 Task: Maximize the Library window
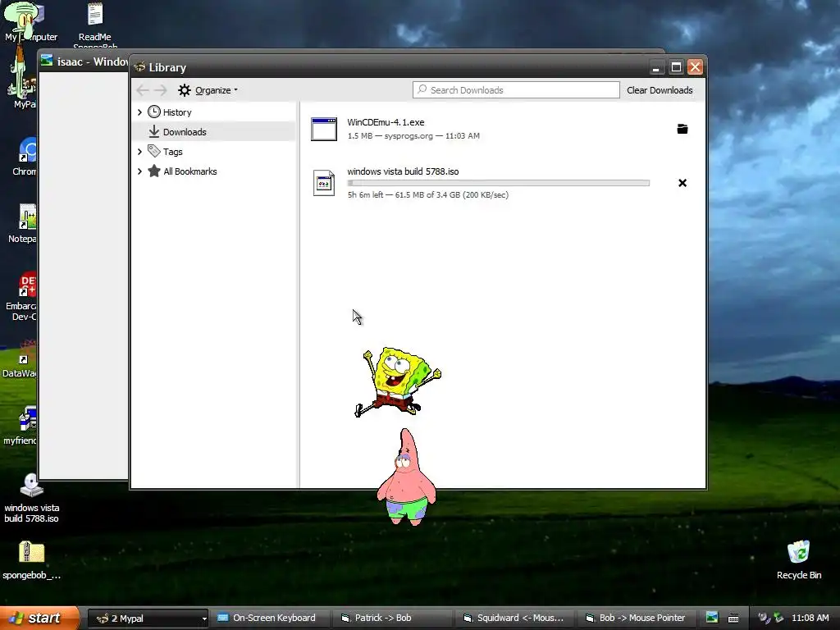(x=676, y=67)
